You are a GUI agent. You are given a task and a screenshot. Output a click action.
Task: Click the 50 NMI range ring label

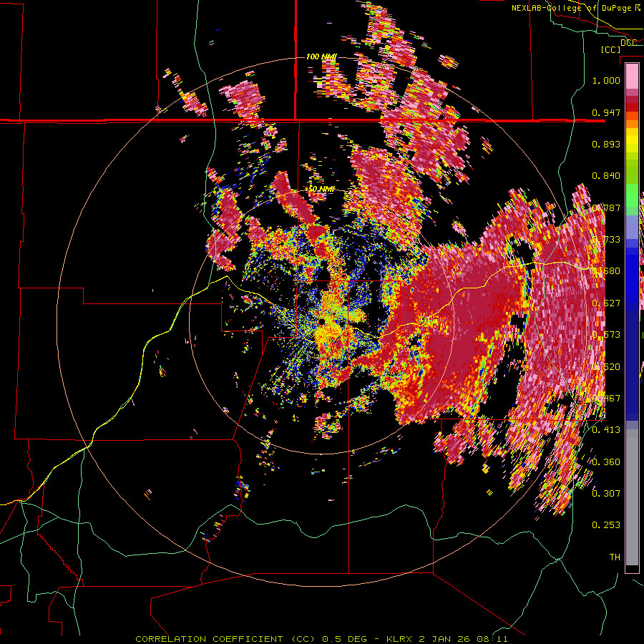click(x=321, y=189)
